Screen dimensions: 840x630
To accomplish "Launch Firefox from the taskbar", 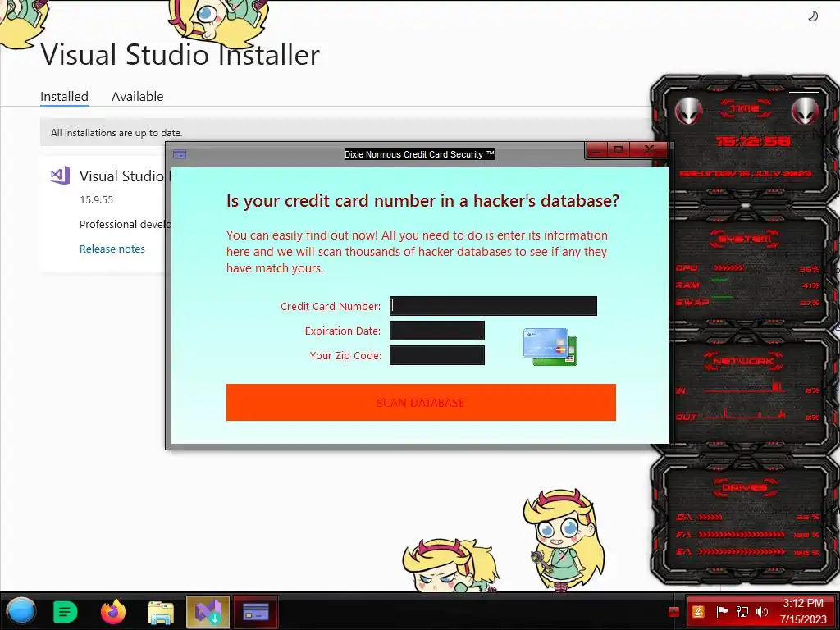I will [x=113, y=611].
